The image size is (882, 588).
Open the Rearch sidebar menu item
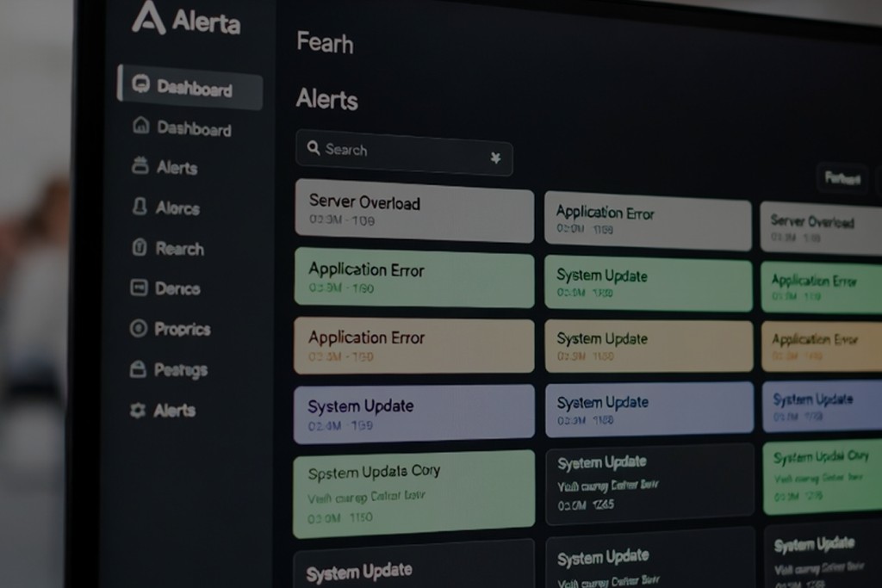(x=179, y=249)
